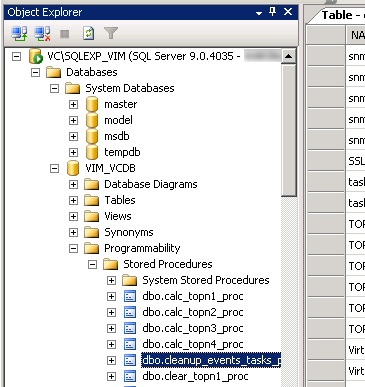Click the Tables folder icon
The width and height of the screenshot is (365, 387).
click(x=91, y=200)
